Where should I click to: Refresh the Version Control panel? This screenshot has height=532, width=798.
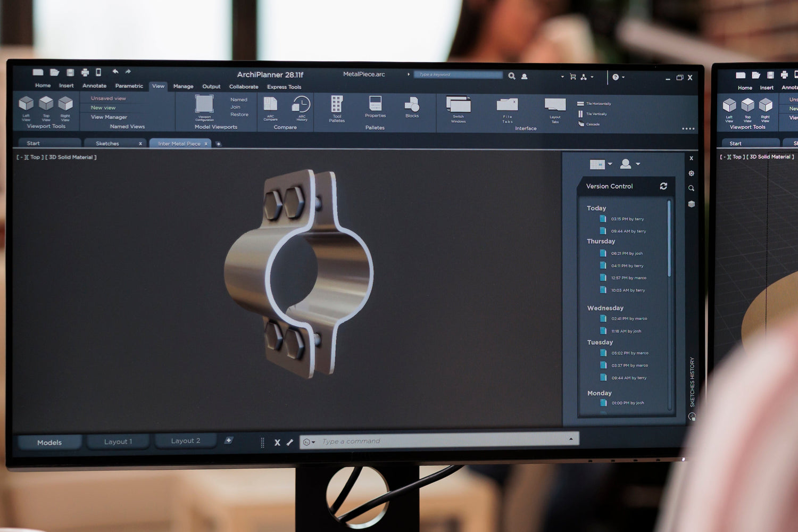(663, 186)
